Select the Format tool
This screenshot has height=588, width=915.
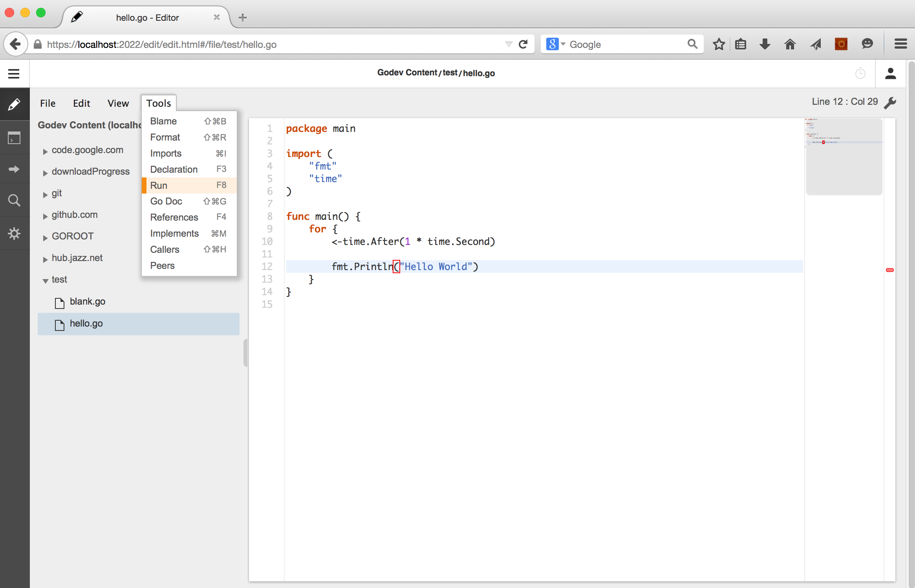(x=164, y=137)
